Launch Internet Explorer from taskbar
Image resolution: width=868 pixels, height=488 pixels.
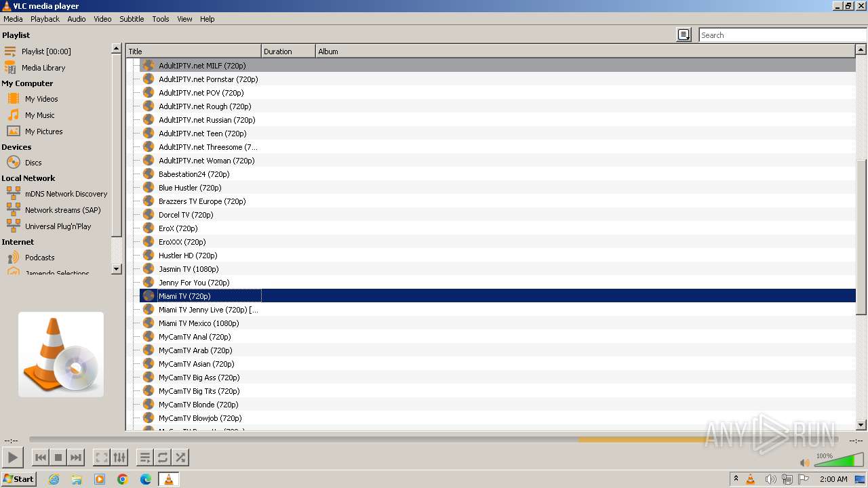(54, 479)
